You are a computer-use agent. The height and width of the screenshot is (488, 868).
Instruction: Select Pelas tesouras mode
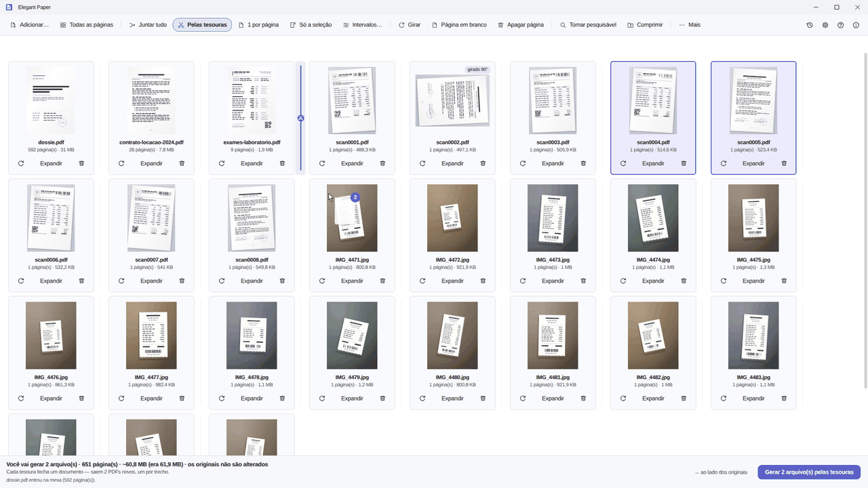(x=202, y=25)
